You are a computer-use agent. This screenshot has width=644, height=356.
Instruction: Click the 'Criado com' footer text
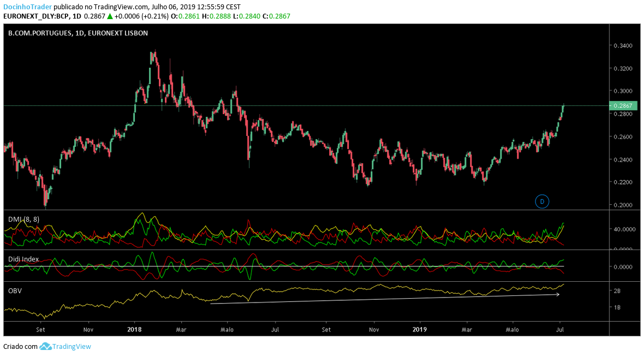pyautogui.click(x=21, y=347)
